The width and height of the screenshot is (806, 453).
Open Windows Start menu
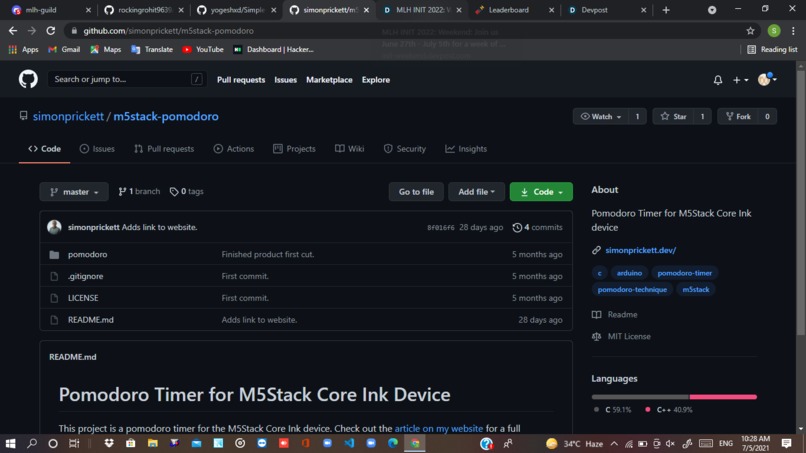click(x=10, y=443)
